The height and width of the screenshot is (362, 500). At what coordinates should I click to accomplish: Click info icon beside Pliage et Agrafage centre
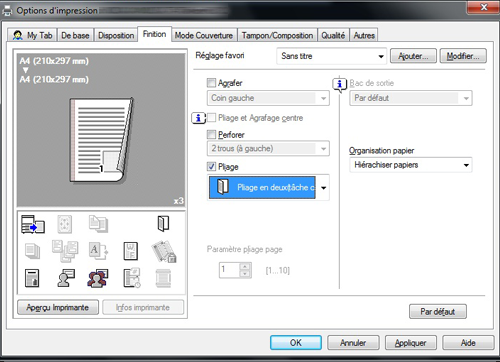pyautogui.click(x=199, y=118)
